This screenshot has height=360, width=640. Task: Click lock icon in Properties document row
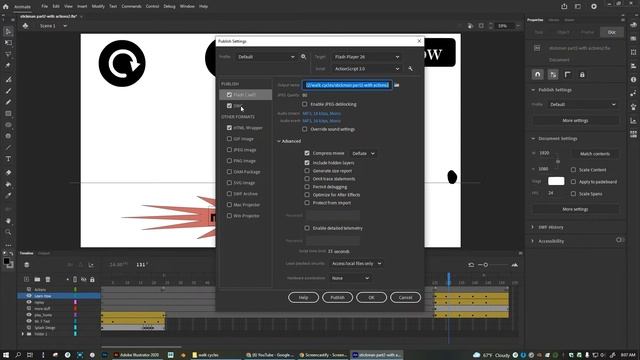click(x=582, y=75)
